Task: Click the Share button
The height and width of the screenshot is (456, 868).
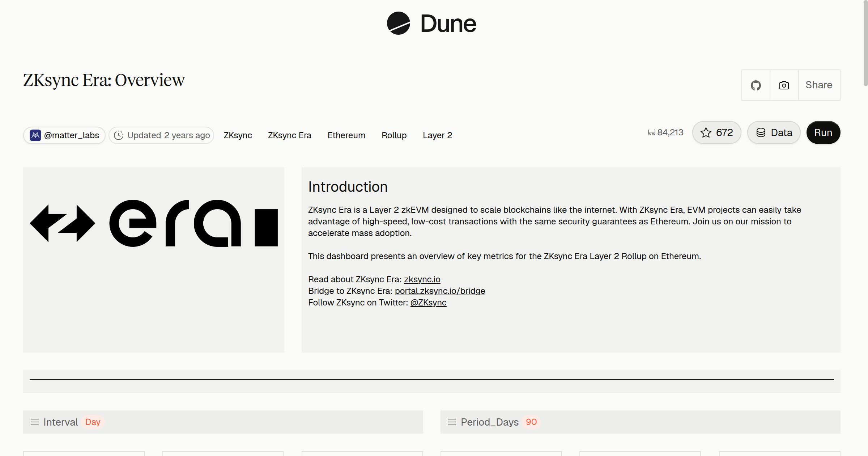Action: [x=819, y=85]
